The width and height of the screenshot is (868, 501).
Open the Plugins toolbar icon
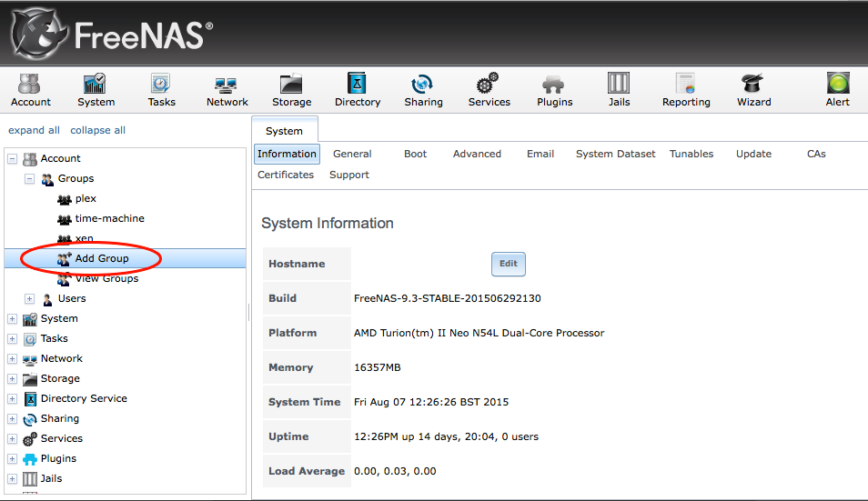554,90
